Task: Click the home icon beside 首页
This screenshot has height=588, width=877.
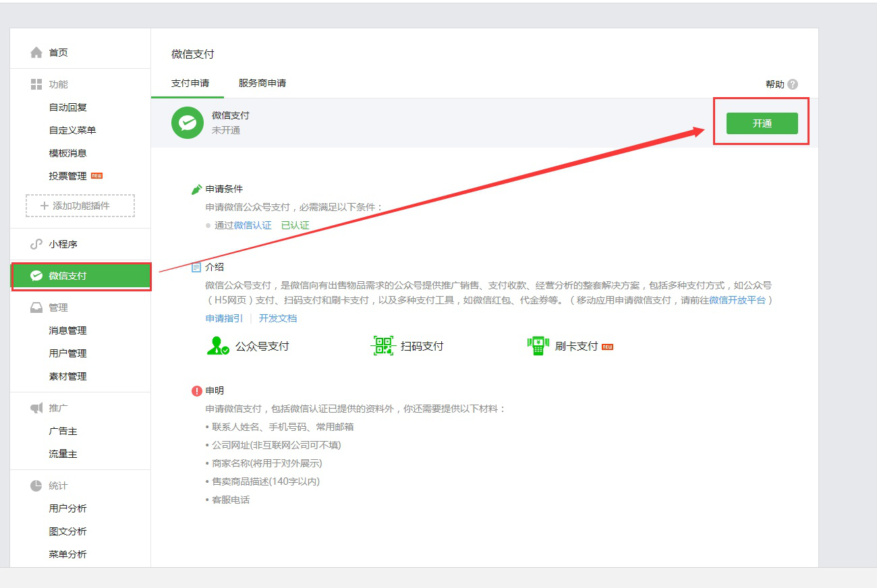Action: (x=36, y=53)
